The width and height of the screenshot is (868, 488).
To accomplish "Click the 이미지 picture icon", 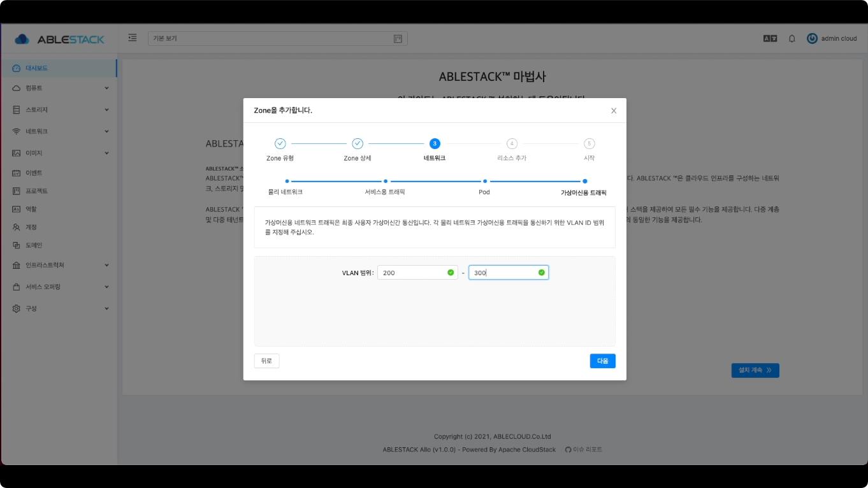I will pyautogui.click(x=17, y=153).
